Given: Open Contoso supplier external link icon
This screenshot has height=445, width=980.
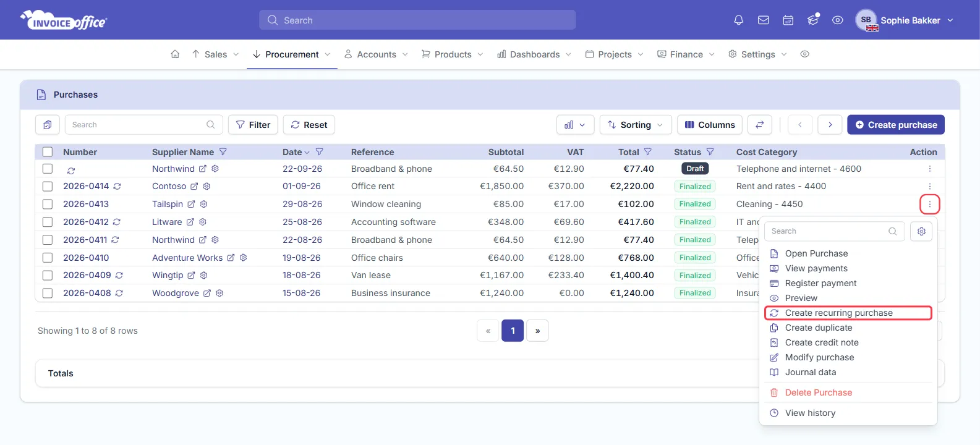Looking at the screenshot, I should point(194,186).
